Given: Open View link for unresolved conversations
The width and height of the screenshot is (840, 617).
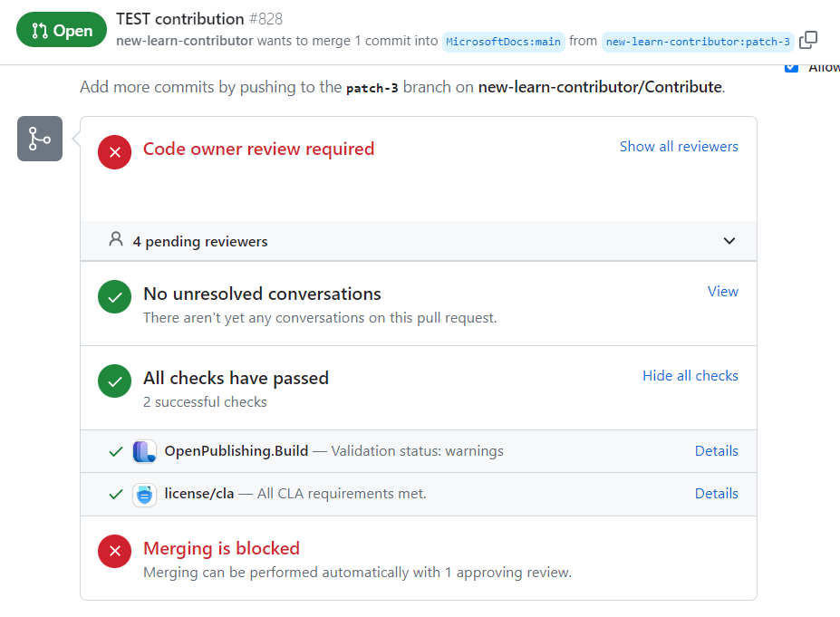Looking at the screenshot, I should point(723,292).
